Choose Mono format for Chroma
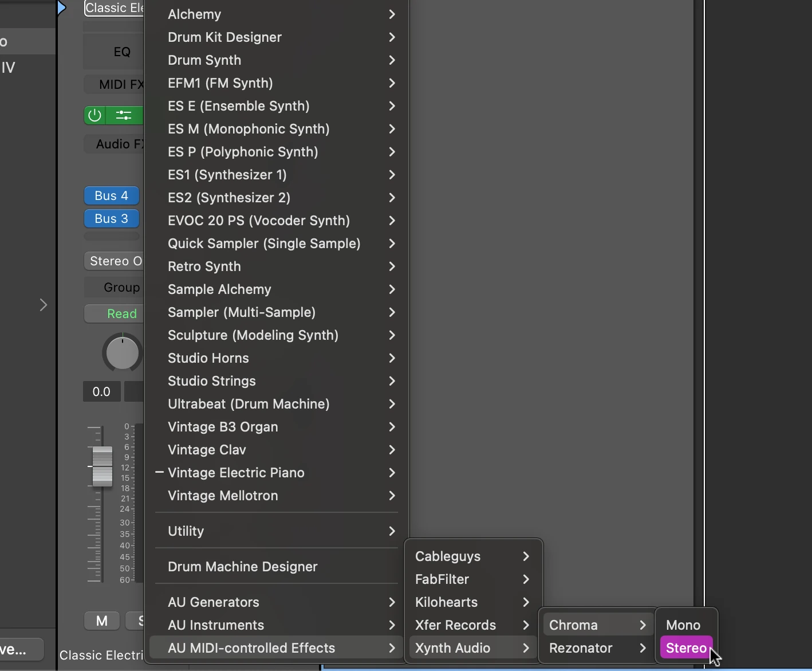 point(686,625)
